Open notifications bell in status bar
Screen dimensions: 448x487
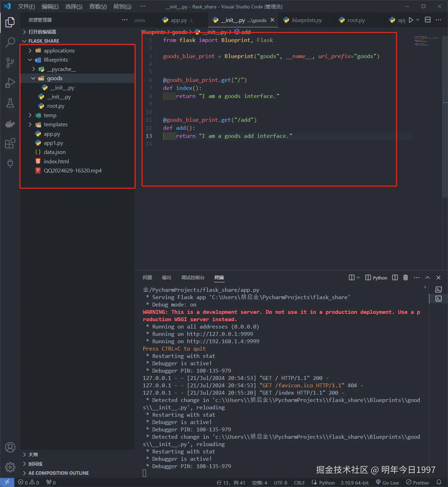click(439, 482)
